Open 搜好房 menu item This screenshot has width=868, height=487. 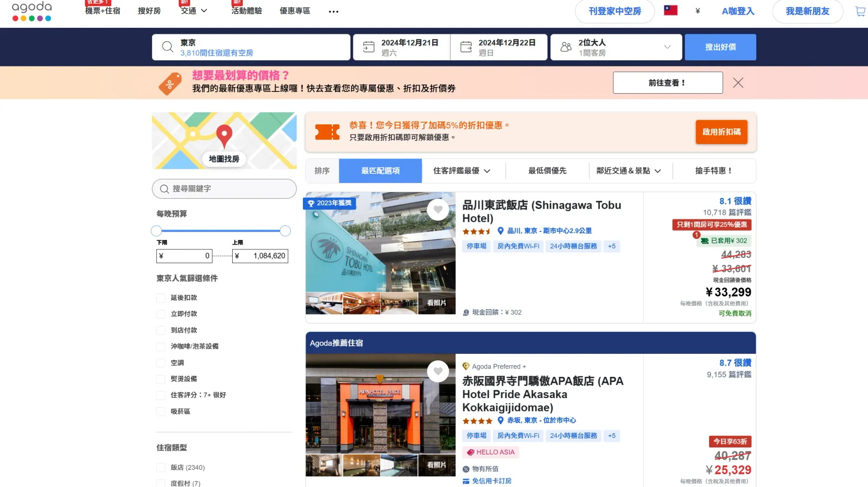pyautogui.click(x=149, y=11)
